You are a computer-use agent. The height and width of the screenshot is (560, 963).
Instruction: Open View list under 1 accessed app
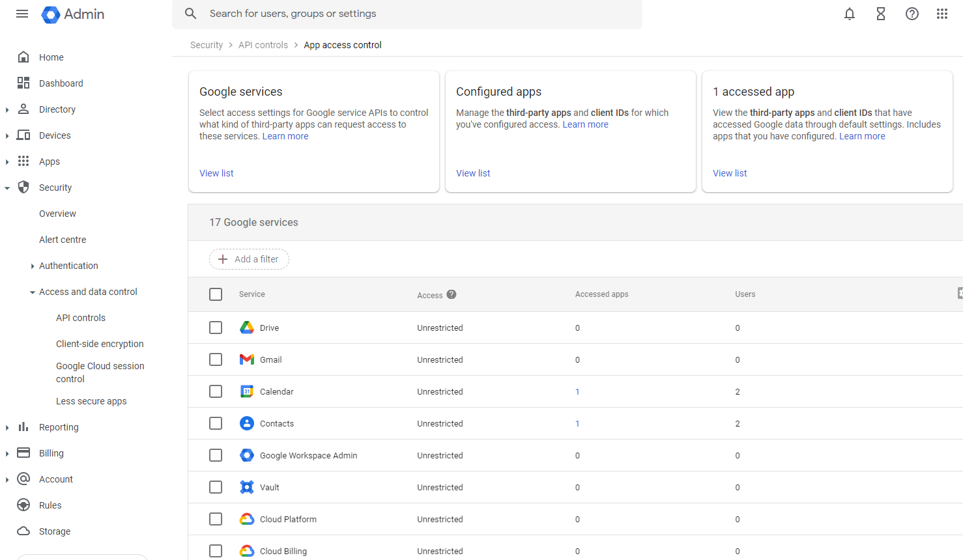[x=730, y=173]
